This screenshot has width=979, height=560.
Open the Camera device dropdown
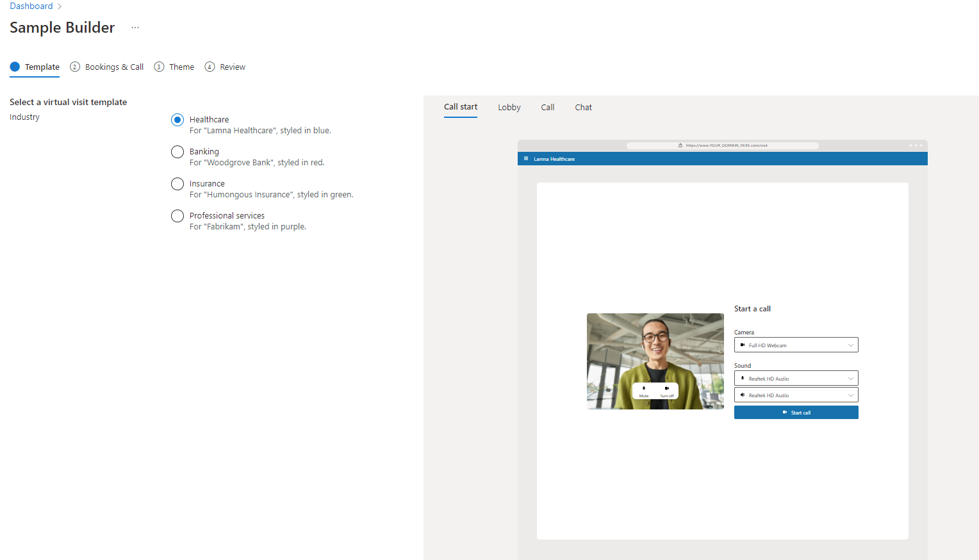(851, 345)
